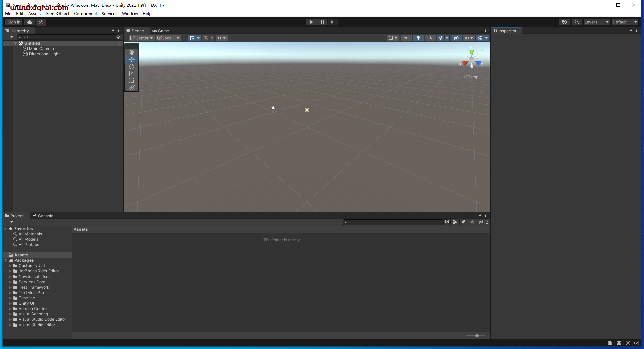
Task: Select Directional Light in the Hierarchy
Action: [44, 54]
